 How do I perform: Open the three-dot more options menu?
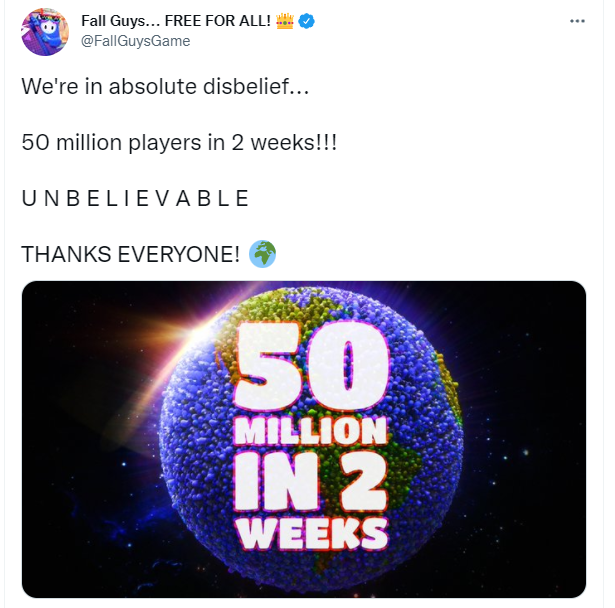coord(577,22)
